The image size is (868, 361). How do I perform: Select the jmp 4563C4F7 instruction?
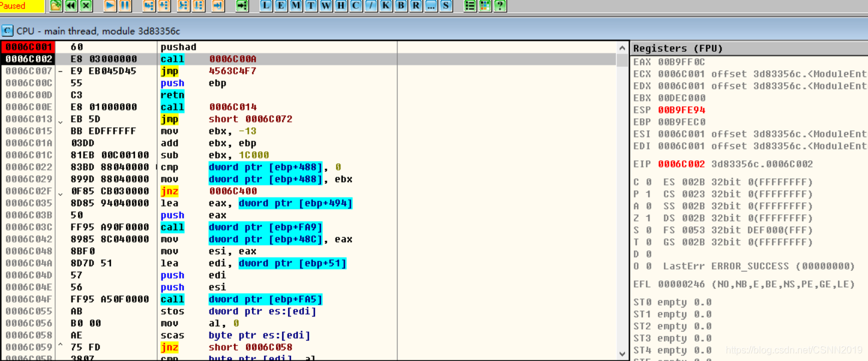tap(308, 71)
